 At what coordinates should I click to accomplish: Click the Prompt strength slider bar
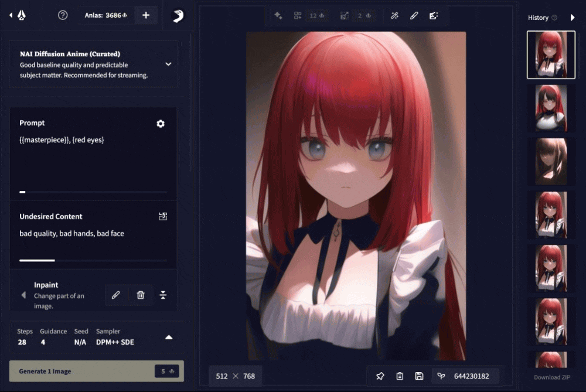click(93, 192)
